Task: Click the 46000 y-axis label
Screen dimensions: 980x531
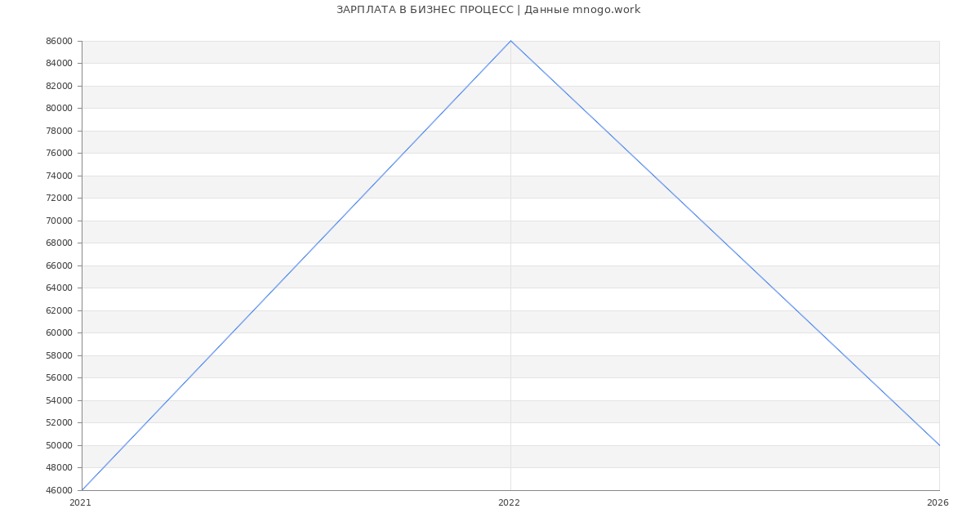Action: click(x=60, y=491)
